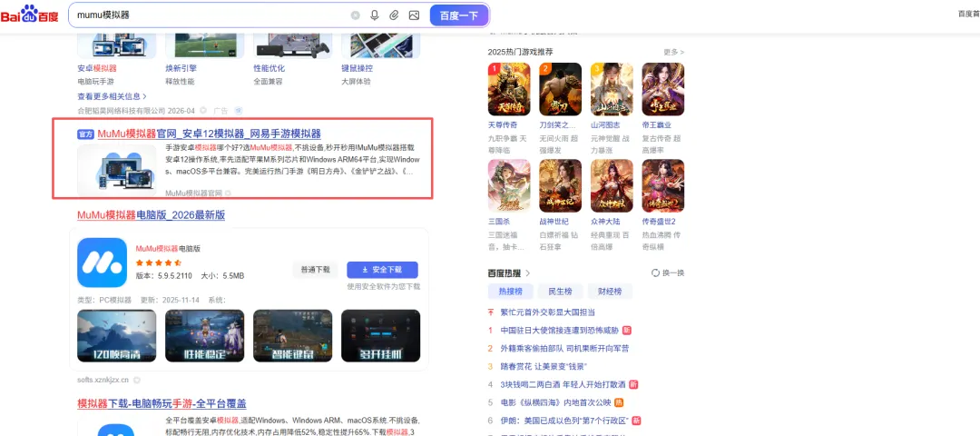The height and width of the screenshot is (436, 980).
Task: View the 性能稳定 screenshot thumbnail
Action: click(205, 336)
